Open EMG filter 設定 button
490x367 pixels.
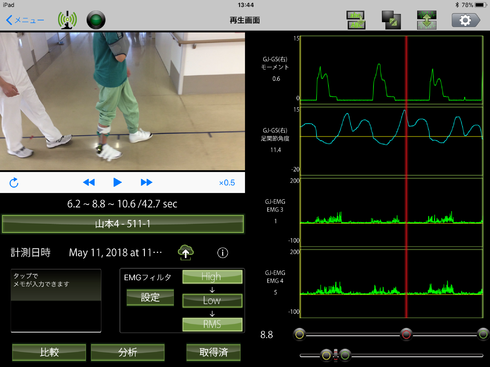coord(150,297)
